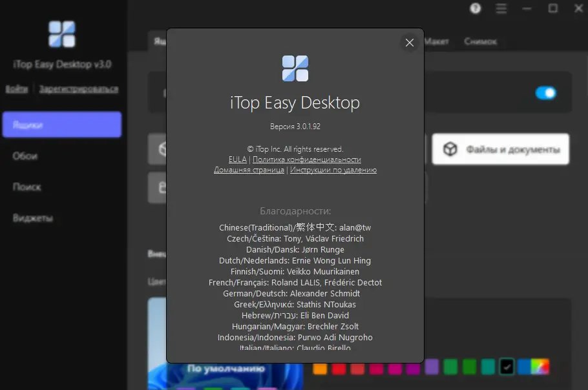Click the Войти login link
Viewport: 588px width, 390px height.
(17, 89)
